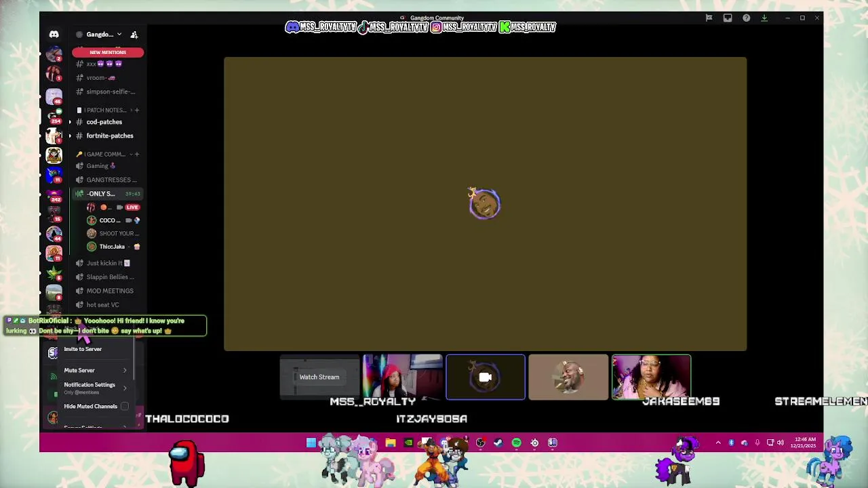The image size is (868, 488).
Task: Expand the fortnite-patches channel threads
Action: point(70,136)
